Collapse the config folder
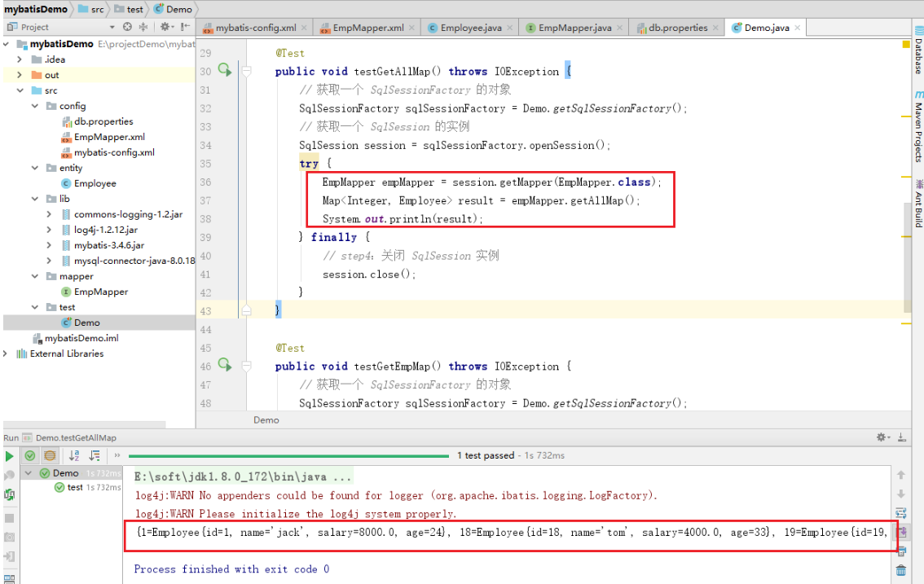Viewport: 924px width, 584px height. (35, 106)
